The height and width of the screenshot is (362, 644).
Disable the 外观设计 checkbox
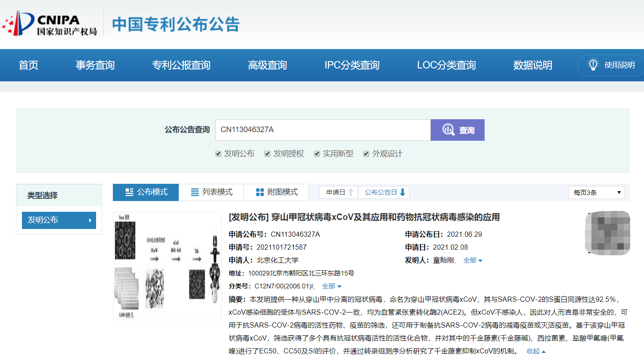[366, 154]
